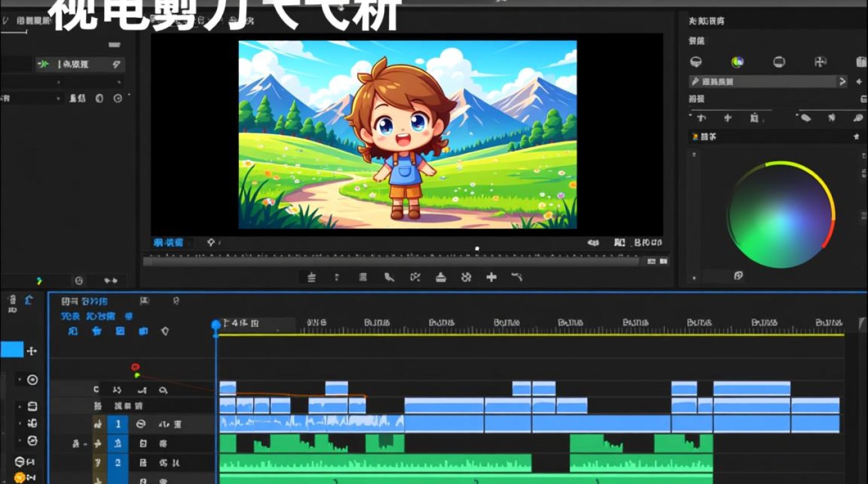Toggle the blue track 1 target button
Image resolution: width=868 pixels, height=484 pixels.
click(118, 424)
